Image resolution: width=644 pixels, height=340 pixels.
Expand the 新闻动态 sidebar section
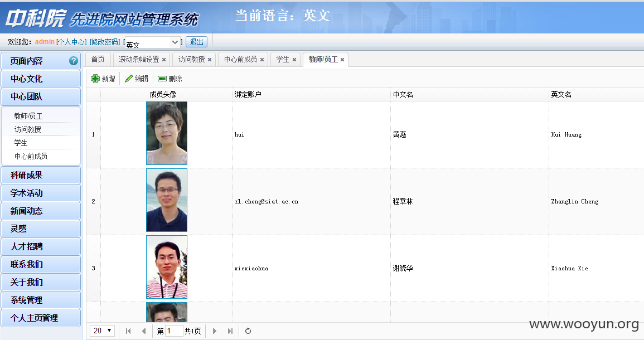pyautogui.click(x=41, y=211)
